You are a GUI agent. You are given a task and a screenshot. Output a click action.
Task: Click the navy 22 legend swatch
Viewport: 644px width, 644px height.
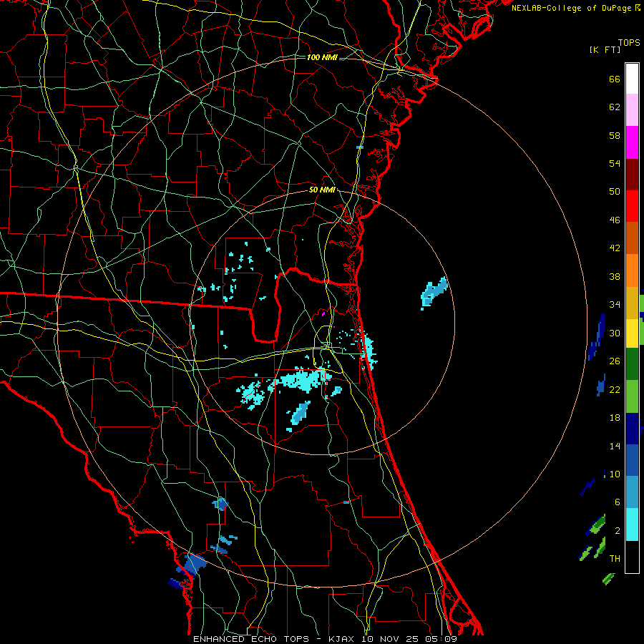[632, 429]
